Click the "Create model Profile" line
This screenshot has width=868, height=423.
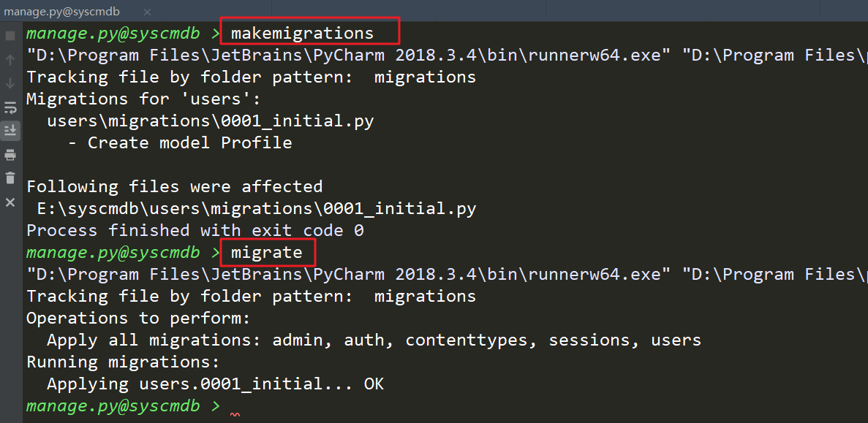pos(189,143)
